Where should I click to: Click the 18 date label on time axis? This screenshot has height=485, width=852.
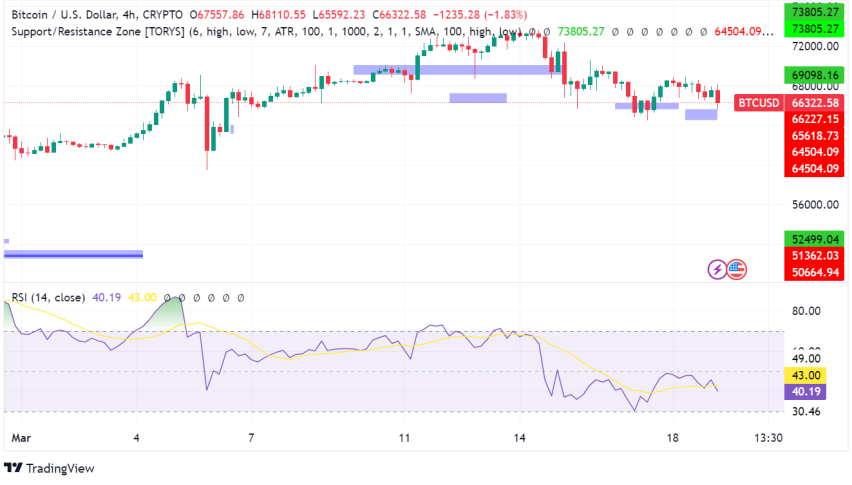(673, 438)
